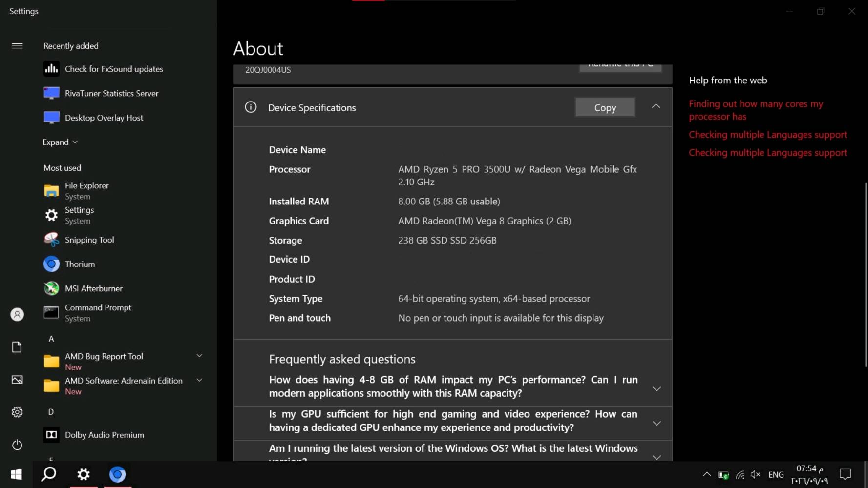Copy the device specifications
This screenshot has width=868, height=488.
[605, 107]
